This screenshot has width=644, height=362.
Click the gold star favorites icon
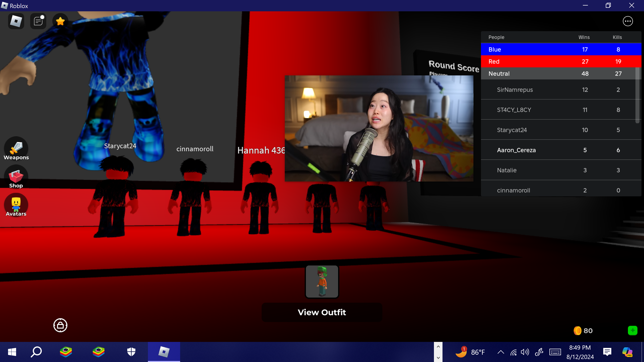click(x=60, y=21)
